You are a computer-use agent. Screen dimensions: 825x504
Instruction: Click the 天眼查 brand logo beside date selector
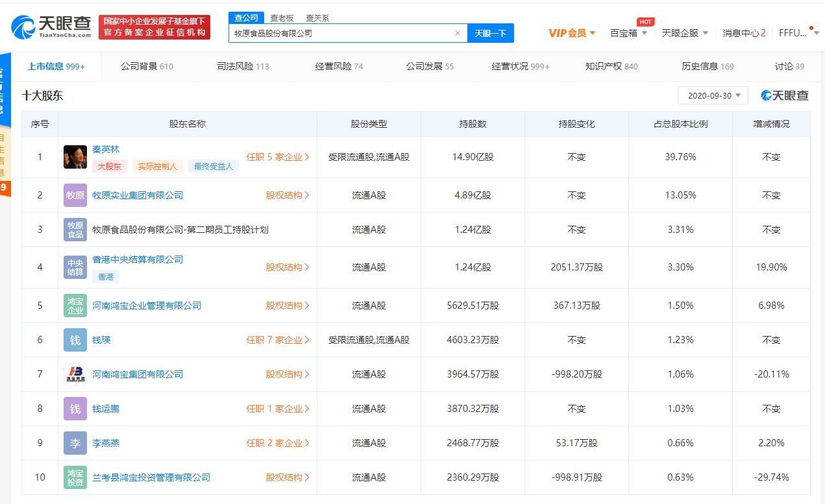point(785,95)
